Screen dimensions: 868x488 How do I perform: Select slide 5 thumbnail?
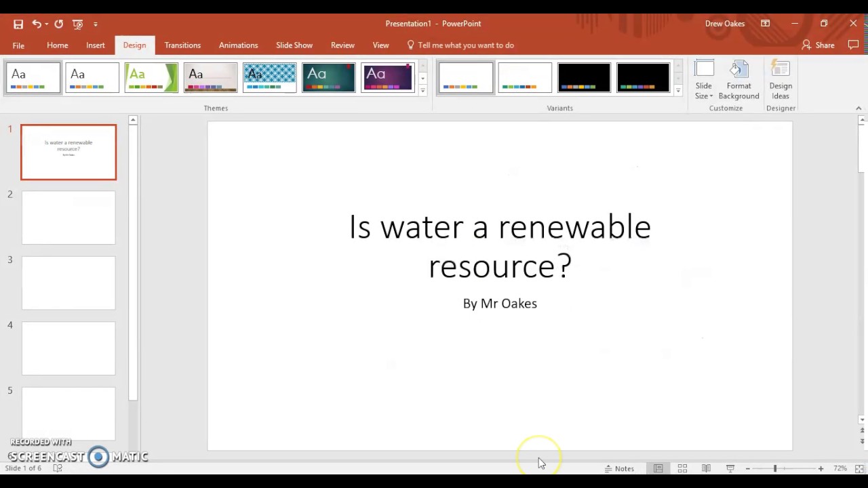(68, 413)
